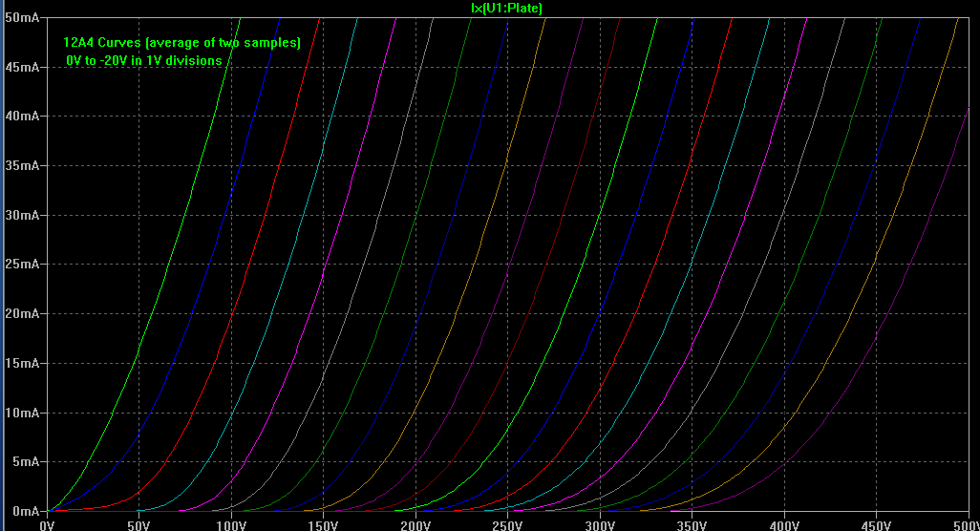Click the 25mA y-axis label
Image resolution: width=980 pixels, height=531 pixels.
tap(22, 265)
